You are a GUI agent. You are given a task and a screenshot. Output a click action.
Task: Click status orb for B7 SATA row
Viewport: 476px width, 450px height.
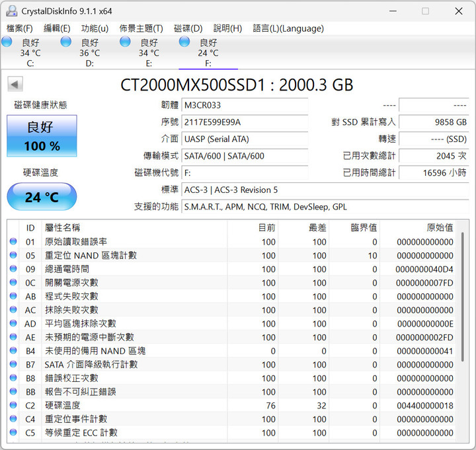click(13, 364)
